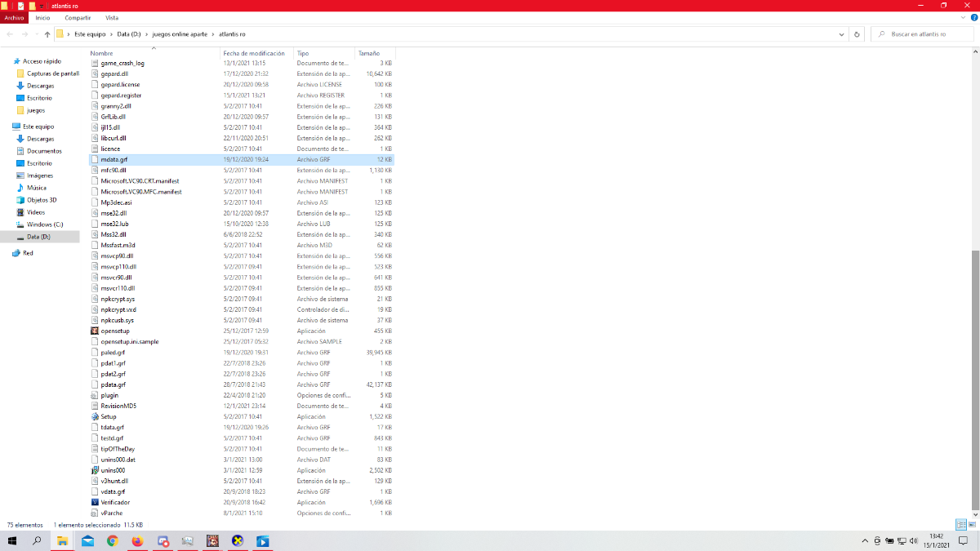The width and height of the screenshot is (980, 551).
Task: Click 'Este equipo' in address bar
Action: click(x=90, y=34)
